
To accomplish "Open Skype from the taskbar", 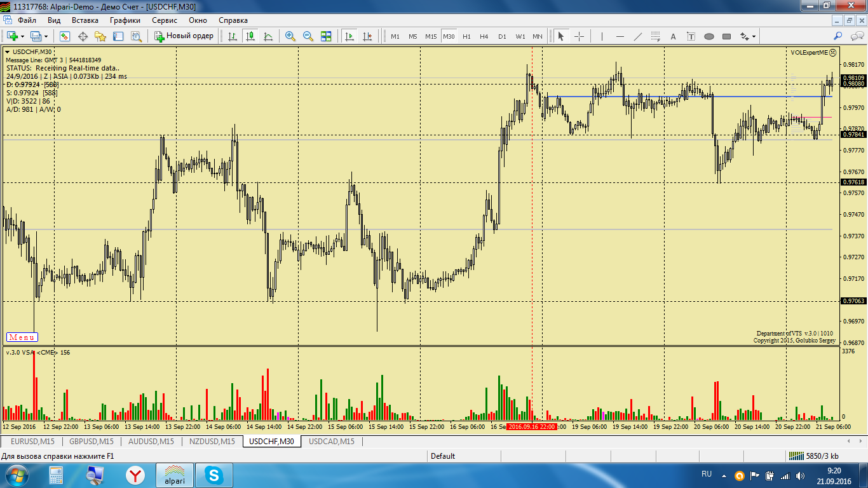I will tap(214, 475).
